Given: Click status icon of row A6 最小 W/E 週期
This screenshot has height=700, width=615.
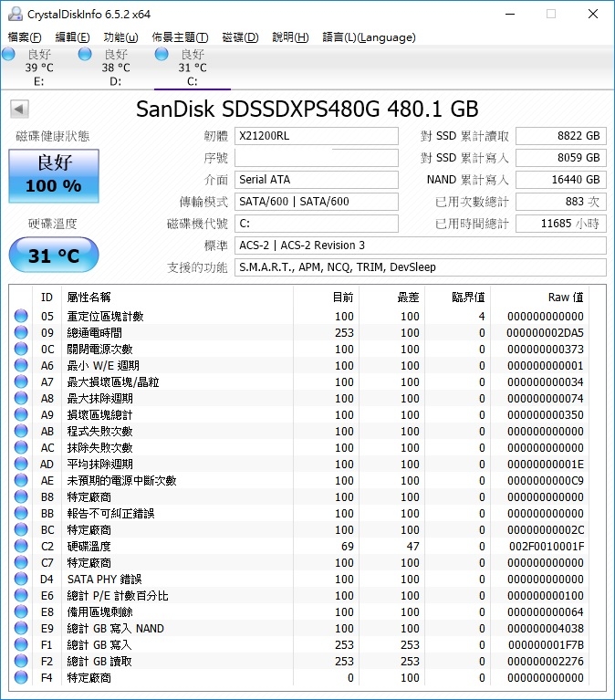Looking at the screenshot, I should click(21, 365).
